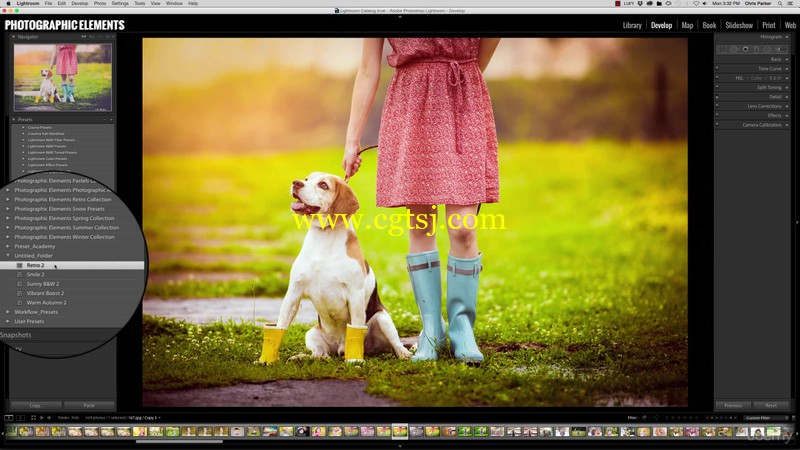The width and height of the screenshot is (800, 450).
Task: Open the Develop menu
Action: 80,3
